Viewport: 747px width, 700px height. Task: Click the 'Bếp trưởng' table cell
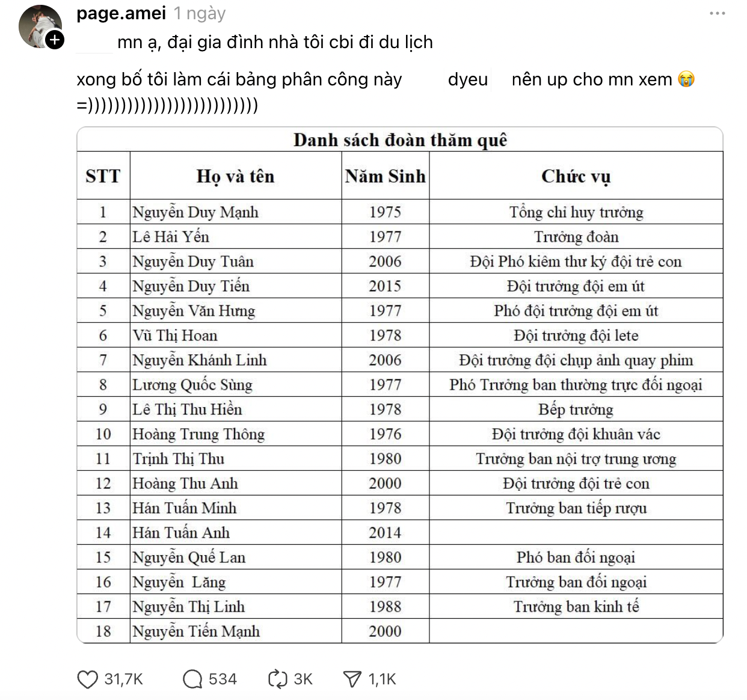(576, 410)
